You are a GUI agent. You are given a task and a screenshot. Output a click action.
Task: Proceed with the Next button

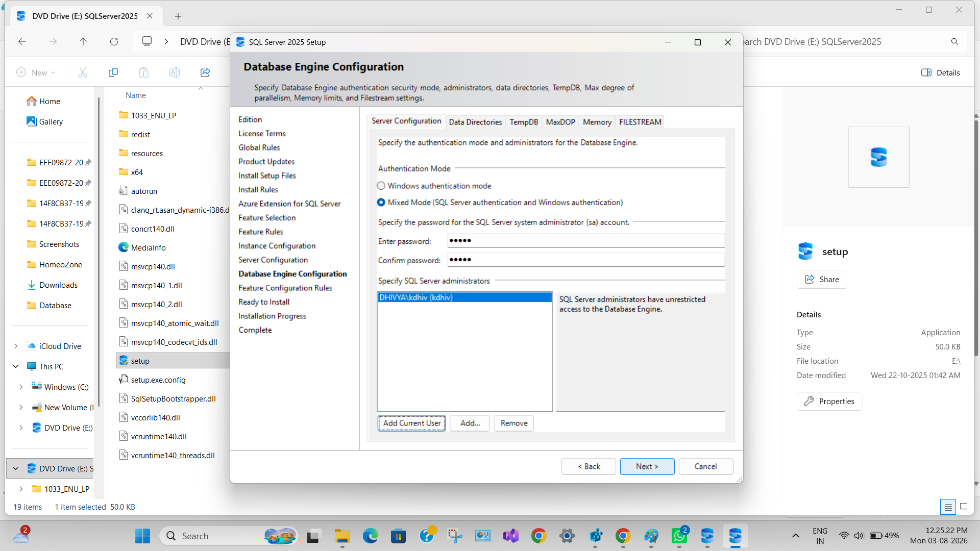(x=647, y=466)
